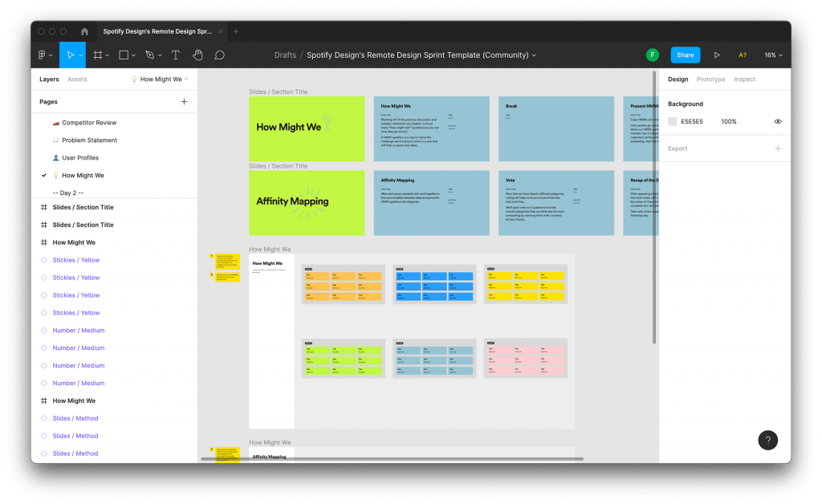This screenshot has height=504, width=822.
Task: Open a new tab with plus icon
Action: coord(236,31)
